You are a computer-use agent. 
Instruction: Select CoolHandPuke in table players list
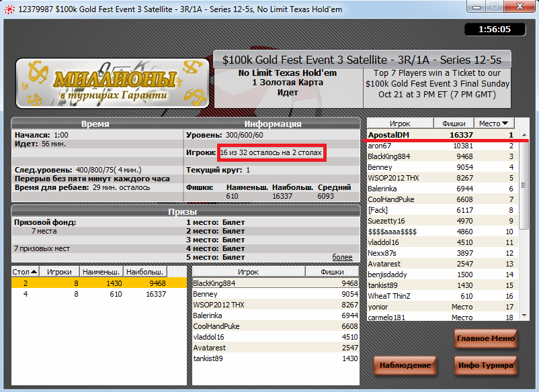[276, 326]
